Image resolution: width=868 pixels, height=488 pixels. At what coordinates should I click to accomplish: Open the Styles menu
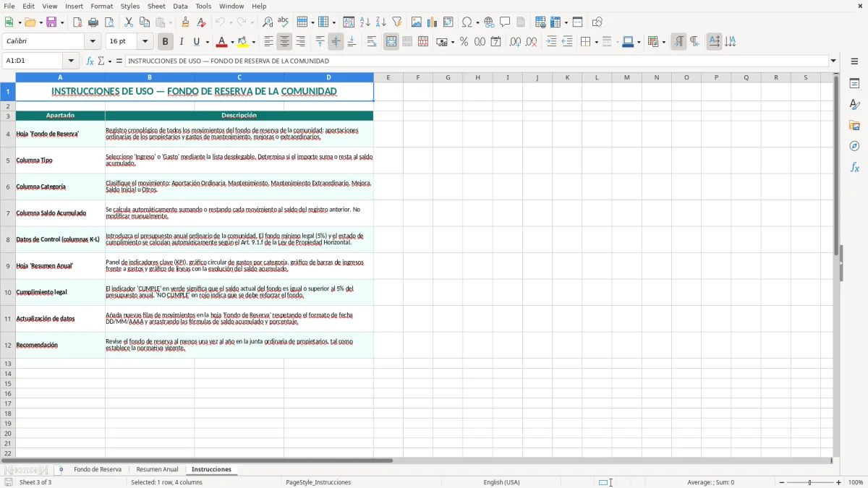tap(130, 6)
